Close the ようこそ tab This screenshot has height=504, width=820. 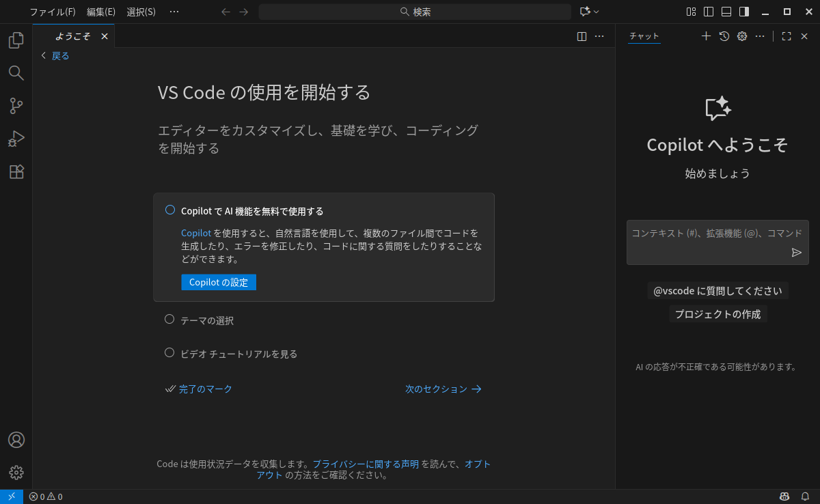[x=105, y=36]
